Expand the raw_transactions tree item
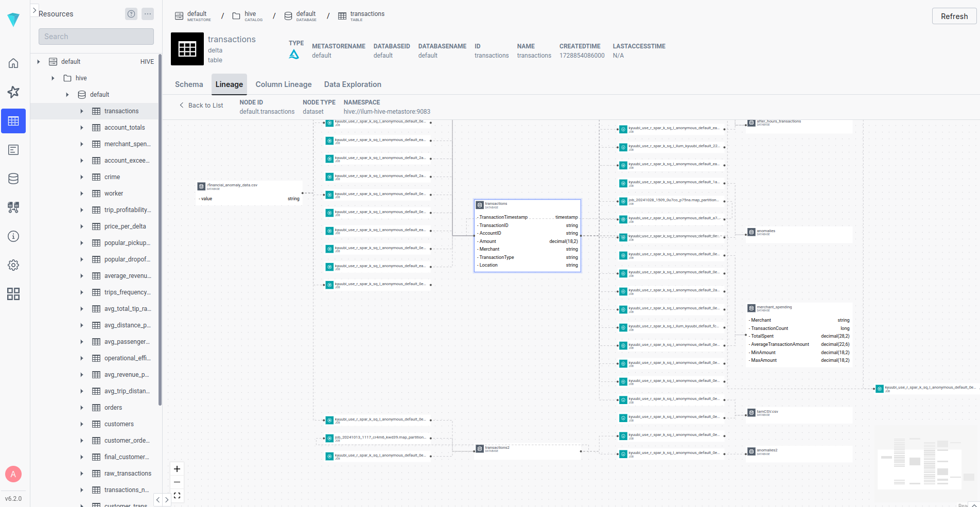Image resolution: width=980 pixels, height=507 pixels. tap(81, 473)
